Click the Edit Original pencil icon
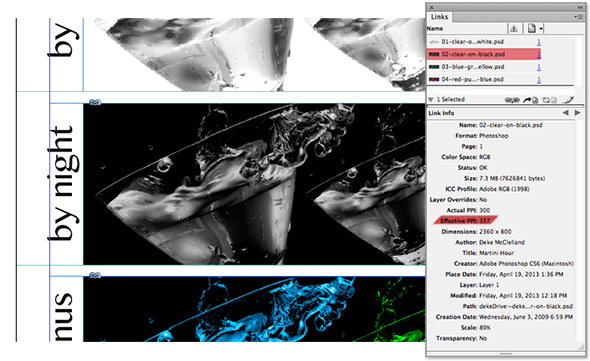 (x=568, y=100)
